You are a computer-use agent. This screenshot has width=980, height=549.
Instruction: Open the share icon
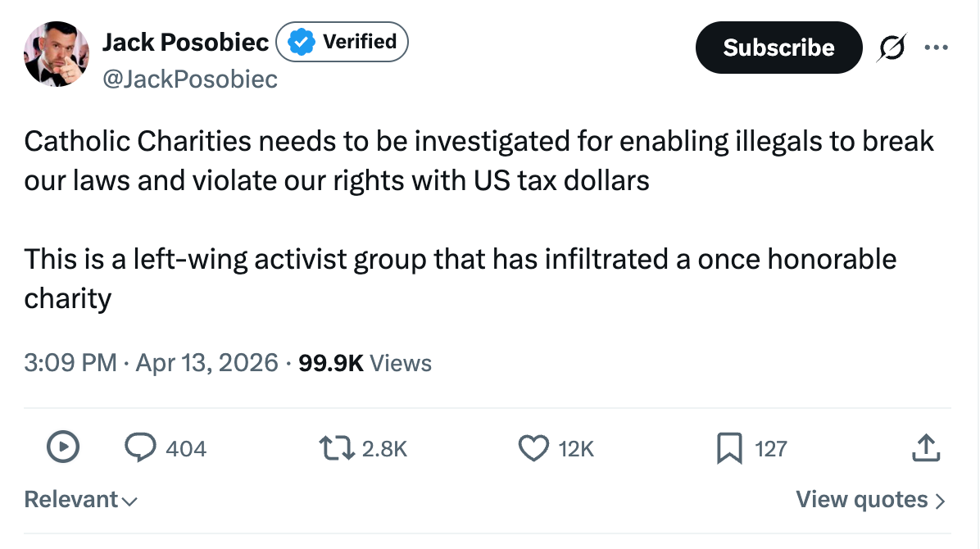coord(925,447)
